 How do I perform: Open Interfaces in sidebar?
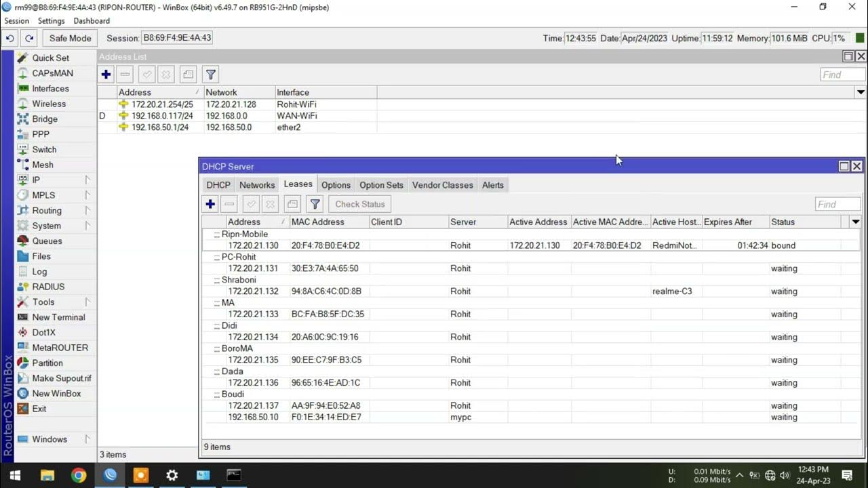(x=50, y=89)
